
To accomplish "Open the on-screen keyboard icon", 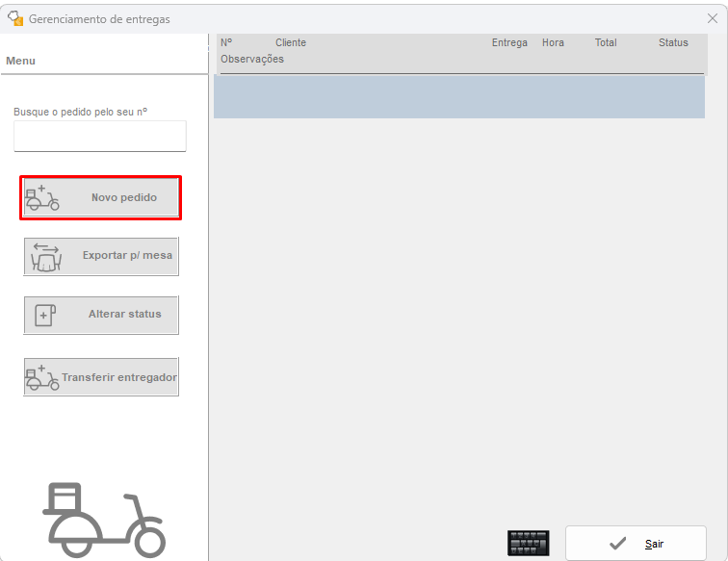I will (528, 543).
